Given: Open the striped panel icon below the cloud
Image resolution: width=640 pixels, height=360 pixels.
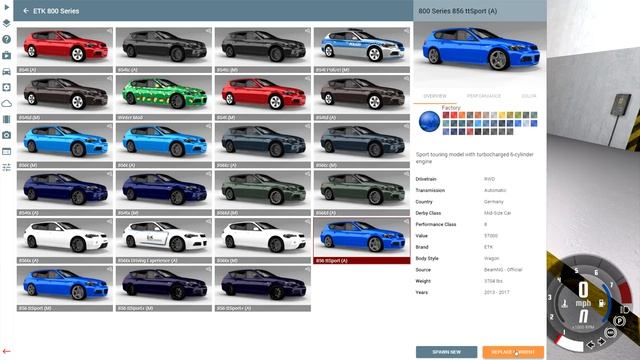Looking at the screenshot, I should point(7,119).
